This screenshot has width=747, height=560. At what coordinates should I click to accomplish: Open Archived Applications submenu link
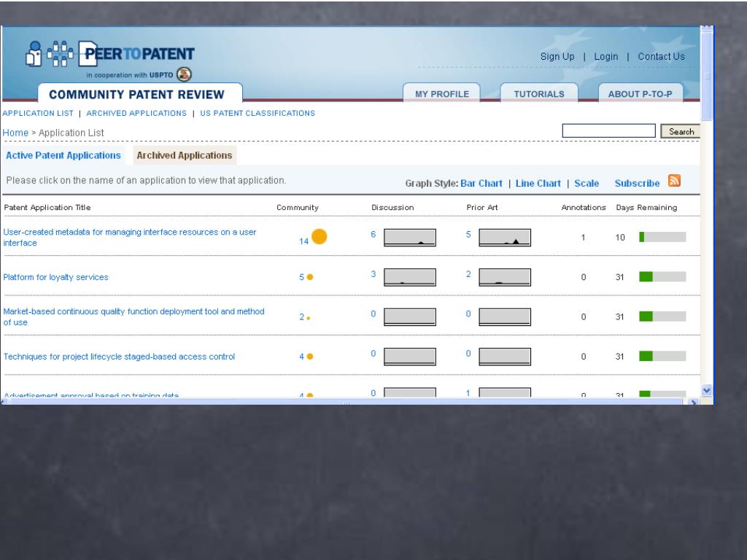[x=136, y=113]
